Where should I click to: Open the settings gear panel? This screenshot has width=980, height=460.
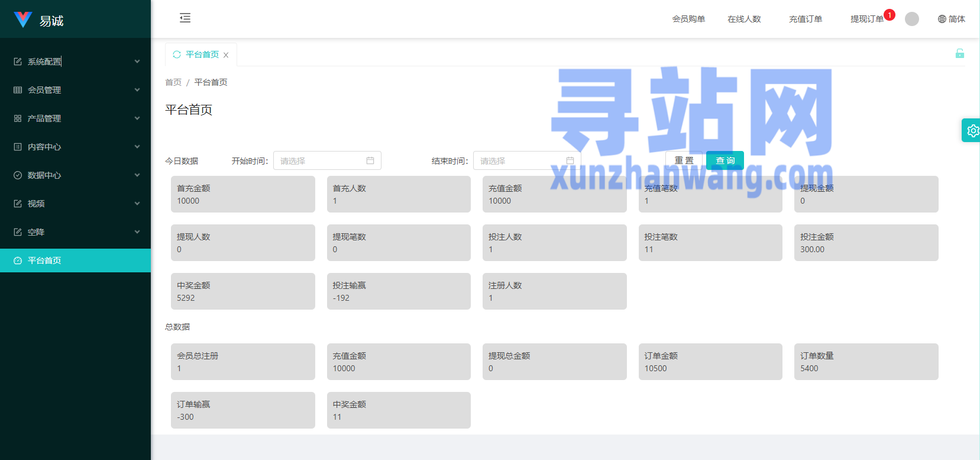click(x=972, y=130)
